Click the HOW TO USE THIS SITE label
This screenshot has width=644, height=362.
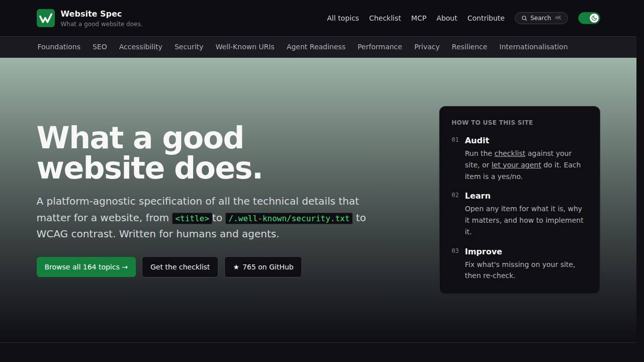pyautogui.click(x=492, y=122)
